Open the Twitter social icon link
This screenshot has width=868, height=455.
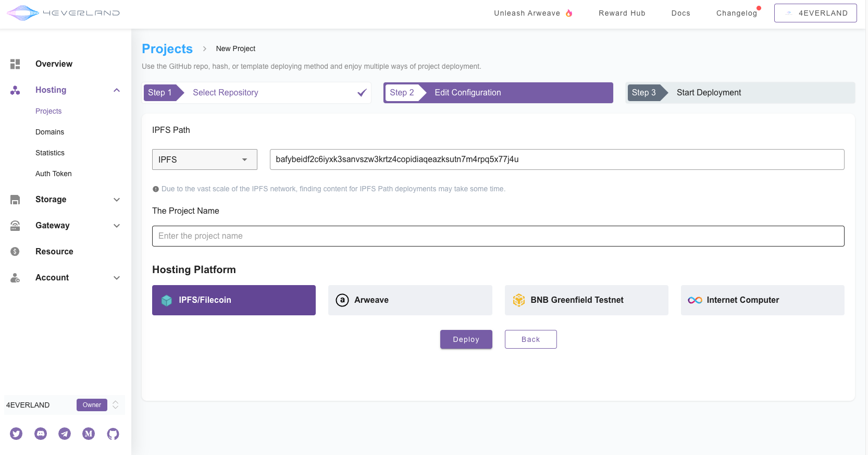16,434
